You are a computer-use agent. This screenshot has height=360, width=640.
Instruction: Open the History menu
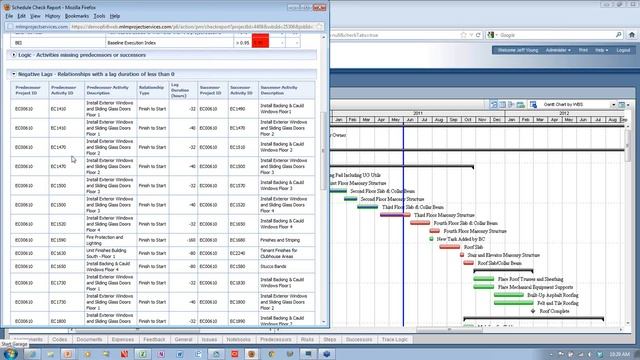tap(52, 16)
